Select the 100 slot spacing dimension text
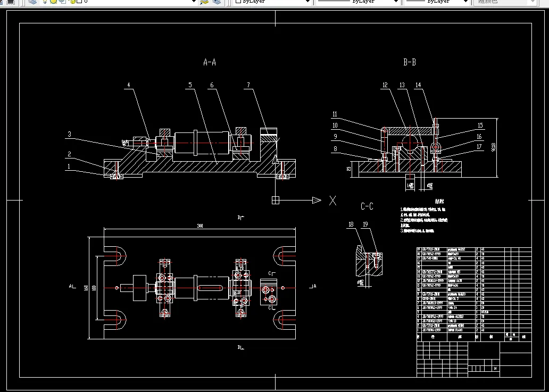Viewport: 549px width, 392px height. point(94,288)
